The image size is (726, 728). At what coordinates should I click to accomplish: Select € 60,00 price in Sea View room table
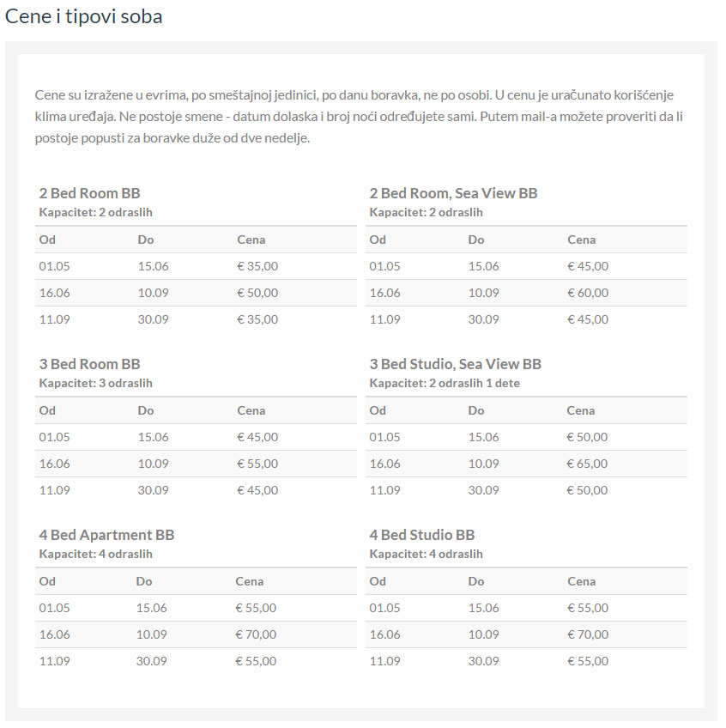pos(588,293)
